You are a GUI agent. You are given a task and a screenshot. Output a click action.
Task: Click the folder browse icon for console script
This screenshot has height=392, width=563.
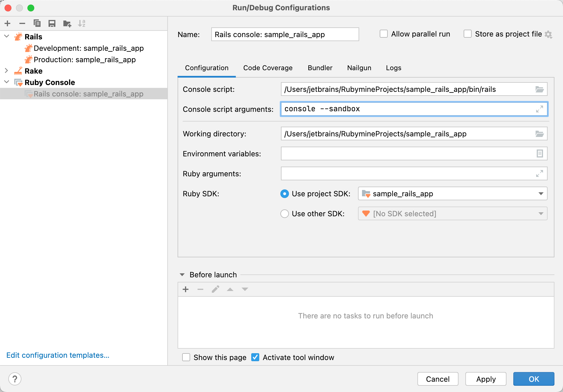(540, 89)
